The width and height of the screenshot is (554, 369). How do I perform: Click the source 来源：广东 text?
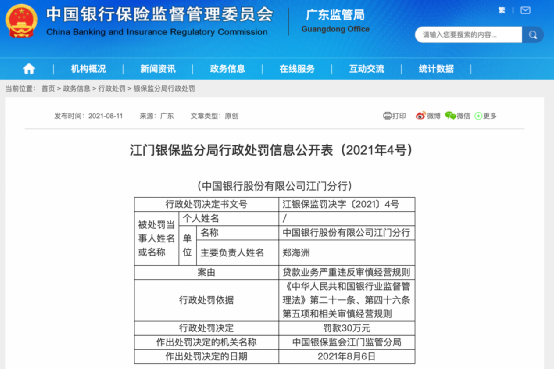157,116
